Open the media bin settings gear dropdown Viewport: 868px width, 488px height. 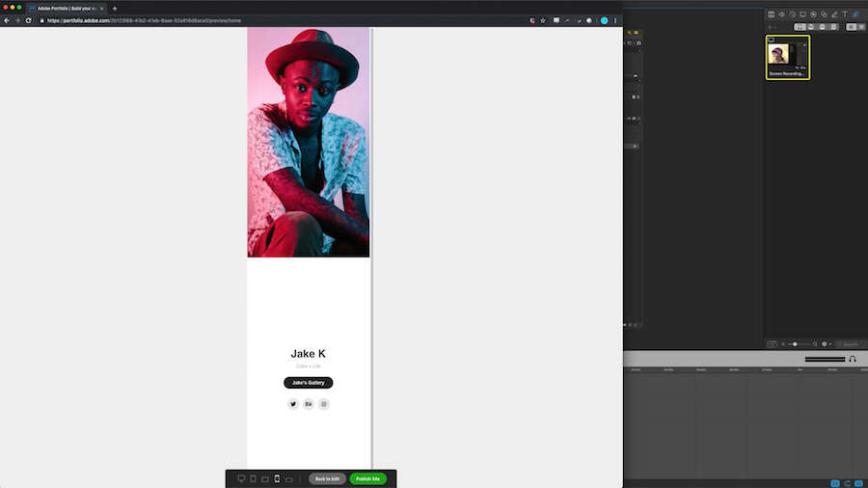[x=826, y=344]
